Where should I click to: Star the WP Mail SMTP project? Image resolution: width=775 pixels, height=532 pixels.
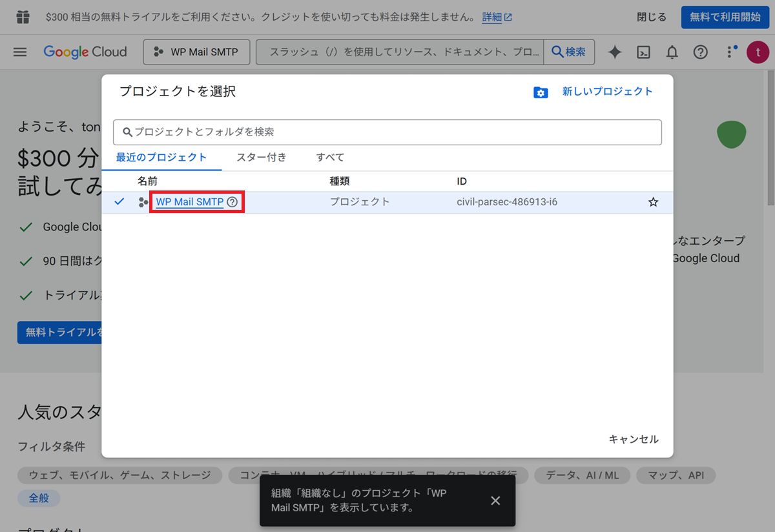click(x=653, y=202)
